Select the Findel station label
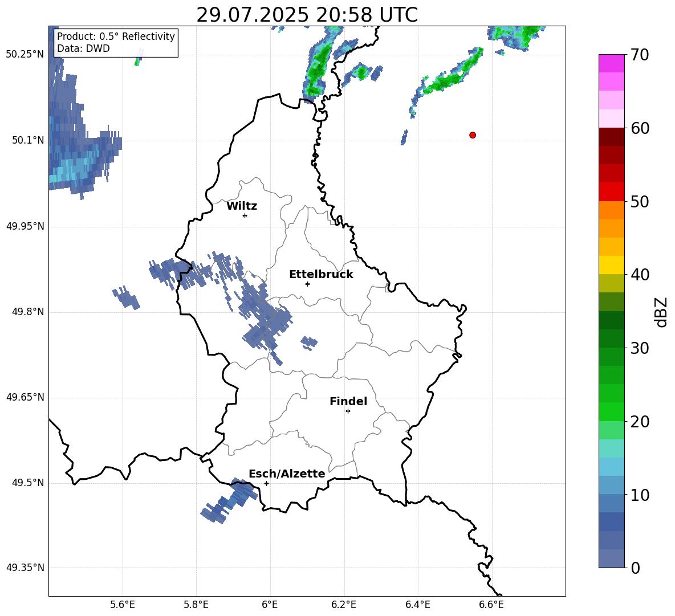 coord(348,401)
